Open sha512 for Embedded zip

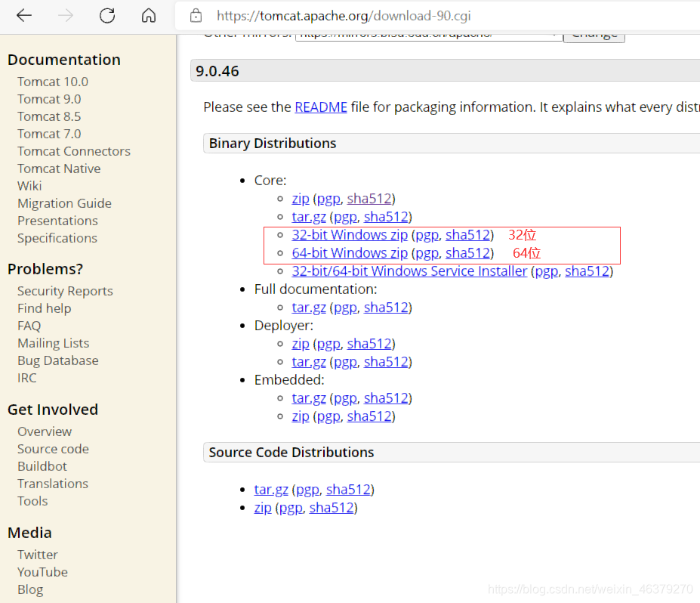[x=369, y=417]
